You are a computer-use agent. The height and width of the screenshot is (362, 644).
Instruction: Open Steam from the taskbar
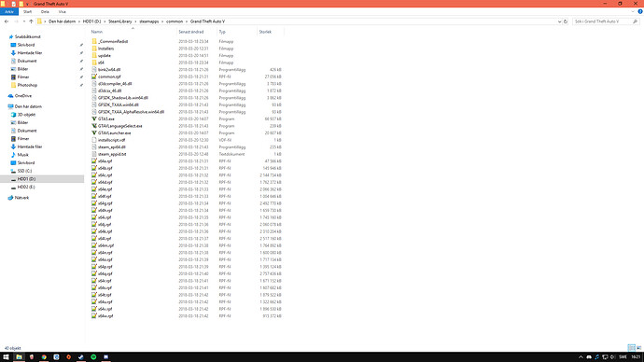tap(81, 357)
